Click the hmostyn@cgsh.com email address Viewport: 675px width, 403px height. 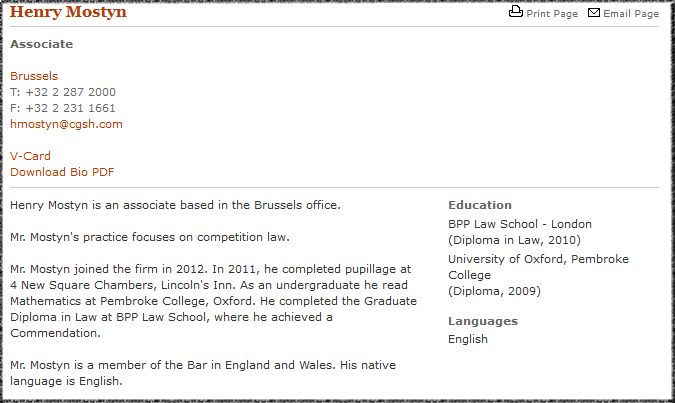(x=66, y=124)
